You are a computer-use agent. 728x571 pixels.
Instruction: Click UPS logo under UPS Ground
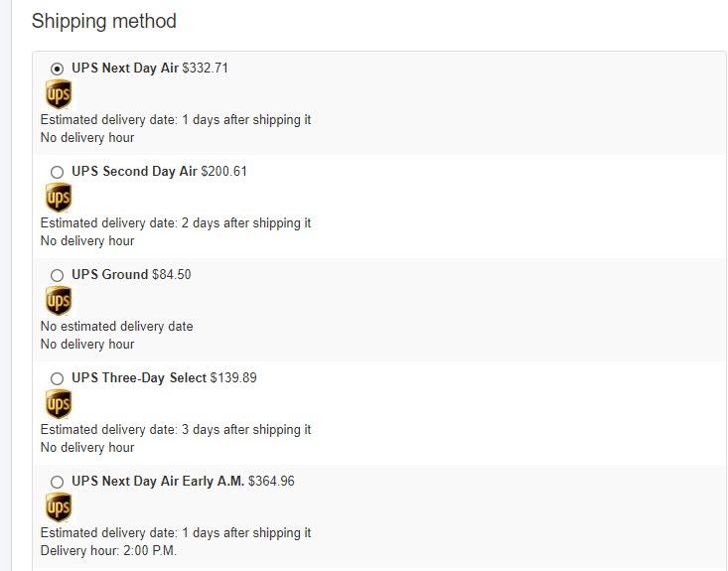(59, 301)
